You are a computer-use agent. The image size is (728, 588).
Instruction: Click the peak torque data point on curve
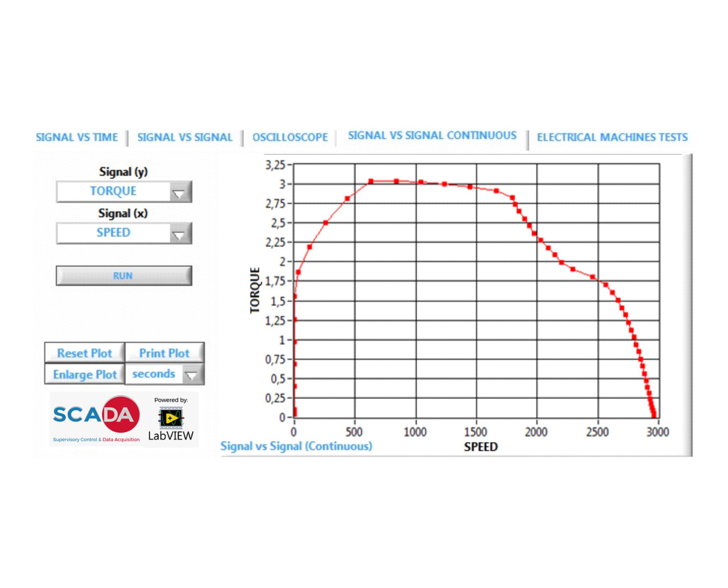pyautogui.click(x=371, y=181)
